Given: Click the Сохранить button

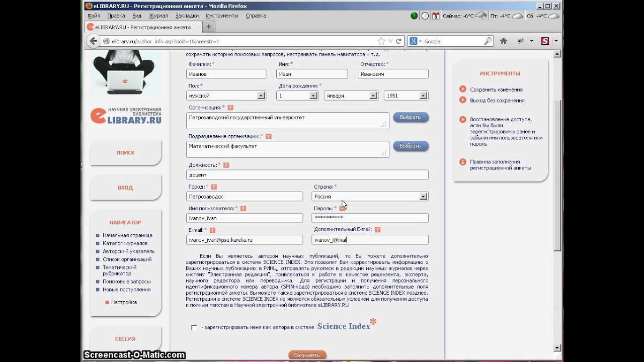Looking at the screenshot, I should pos(307,355).
